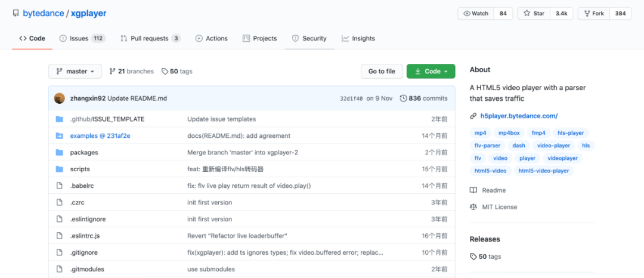Open the .babelrc file

click(82, 186)
